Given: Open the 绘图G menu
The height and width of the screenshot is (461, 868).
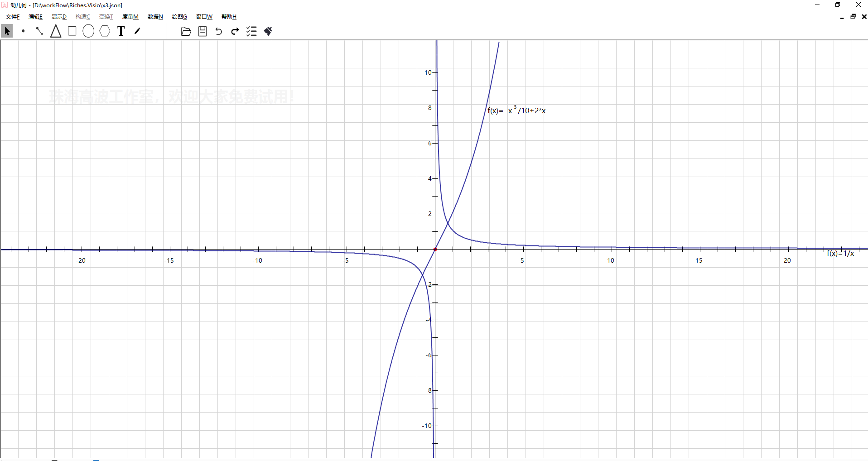Looking at the screenshot, I should 179,17.
